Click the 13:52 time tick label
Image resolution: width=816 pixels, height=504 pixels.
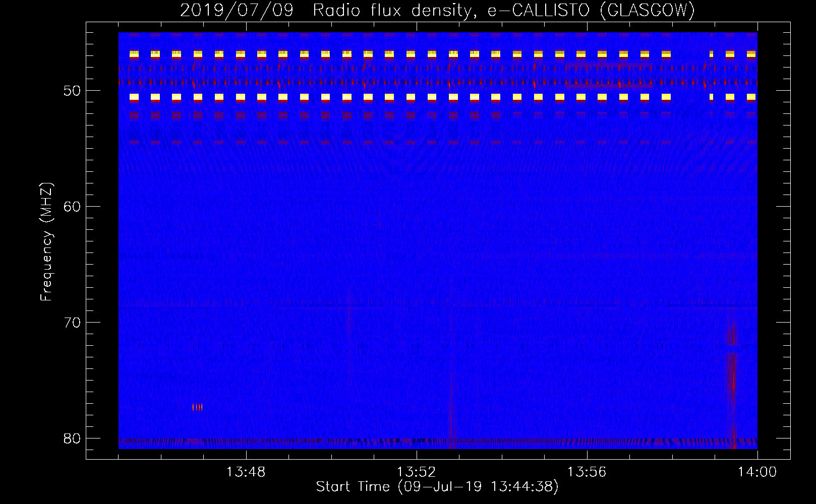click(416, 472)
